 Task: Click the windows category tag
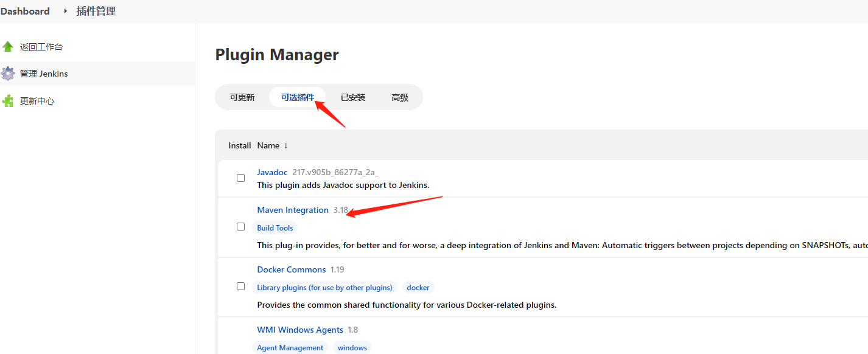pyautogui.click(x=352, y=348)
